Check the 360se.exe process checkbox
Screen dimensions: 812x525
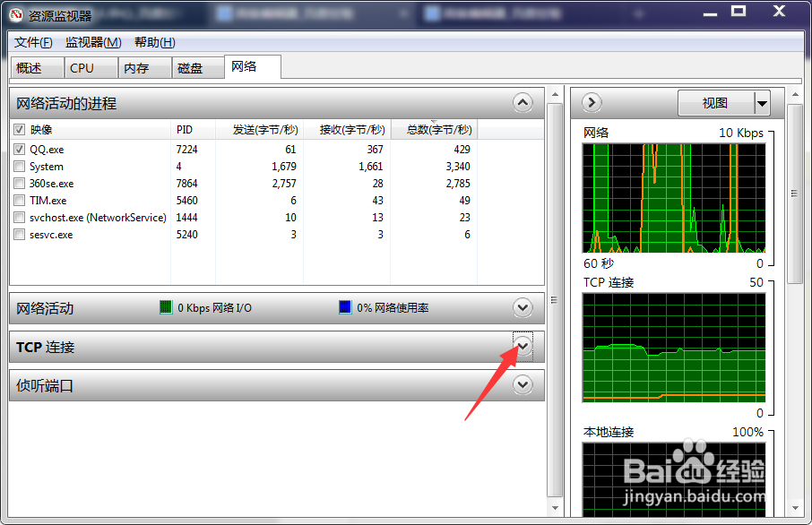pyautogui.click(x=19, y=184)
